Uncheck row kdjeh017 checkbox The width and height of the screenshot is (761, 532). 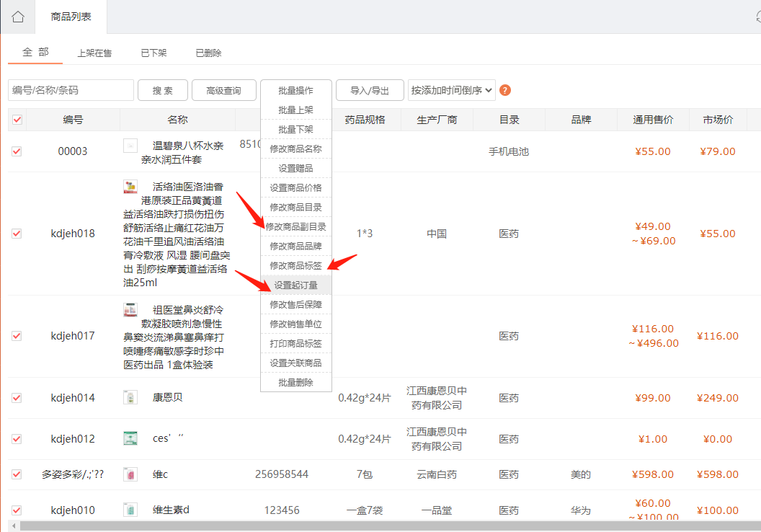[x=17, y=336]
